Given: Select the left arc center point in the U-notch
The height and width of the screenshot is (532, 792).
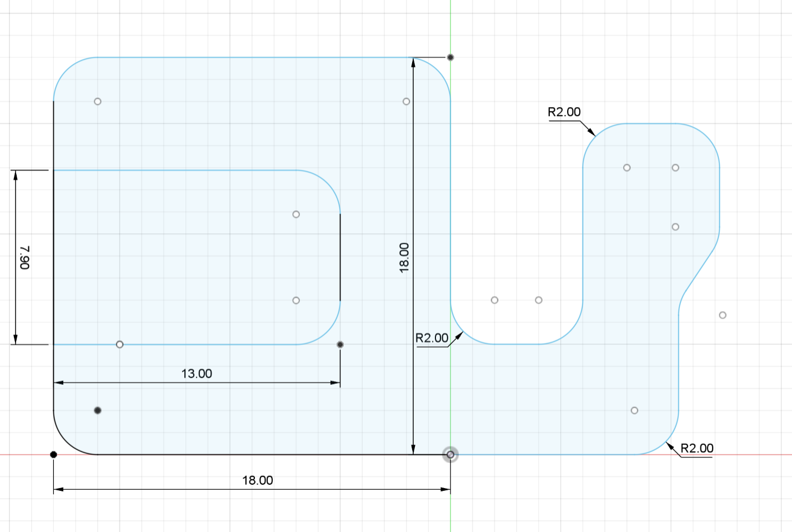Looking at the screenshot, I should point(495,300).
